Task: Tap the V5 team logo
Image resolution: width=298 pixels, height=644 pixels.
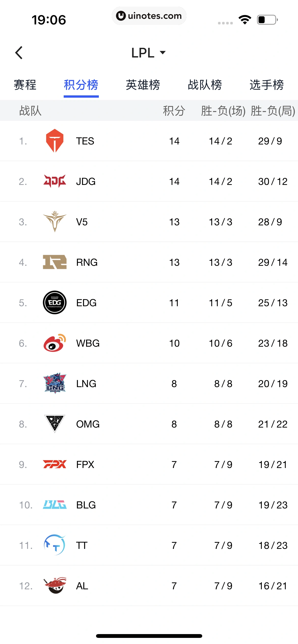Action: [55, 222]
